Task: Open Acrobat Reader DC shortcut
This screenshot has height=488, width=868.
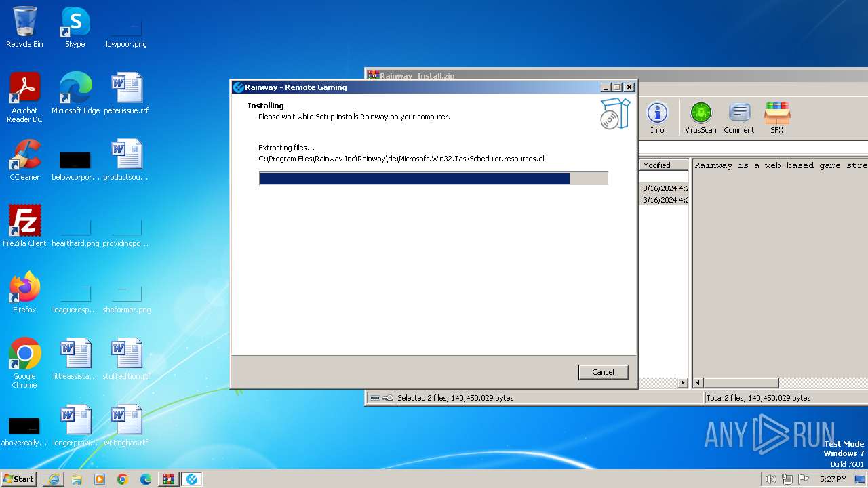Action: [x=24, y=98]
